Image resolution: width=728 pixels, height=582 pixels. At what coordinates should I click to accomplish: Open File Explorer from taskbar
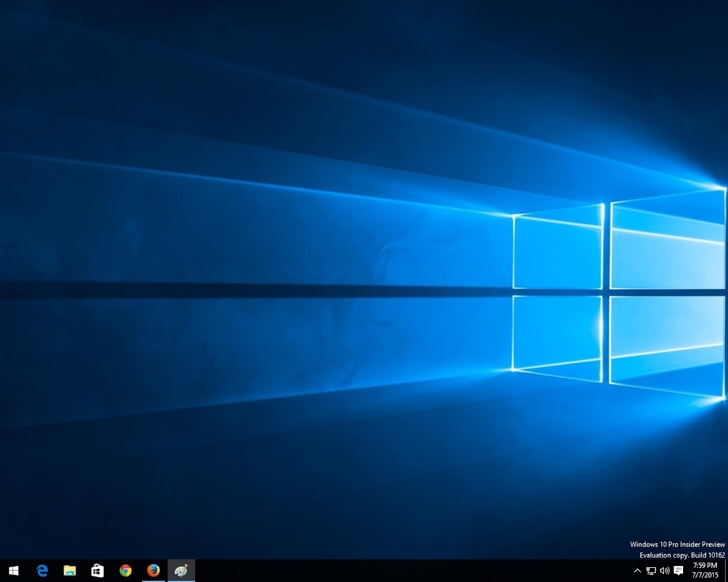tap(69, 570)
